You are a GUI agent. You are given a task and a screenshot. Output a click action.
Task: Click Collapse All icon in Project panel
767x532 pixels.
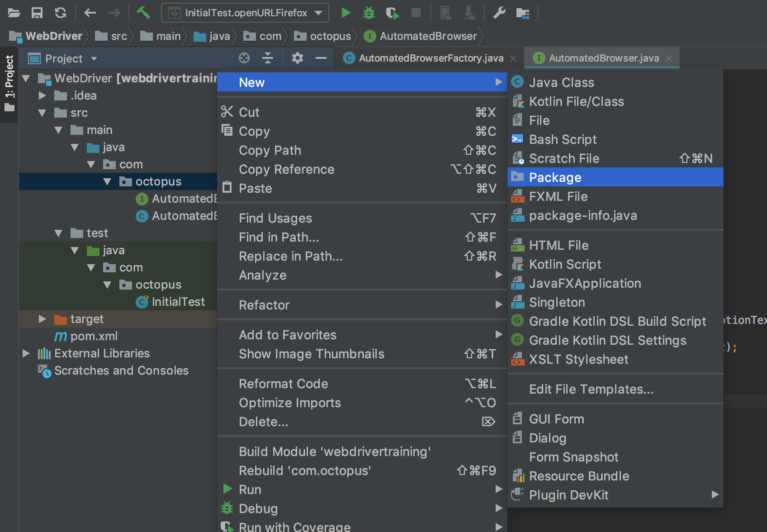click(268, 58)
